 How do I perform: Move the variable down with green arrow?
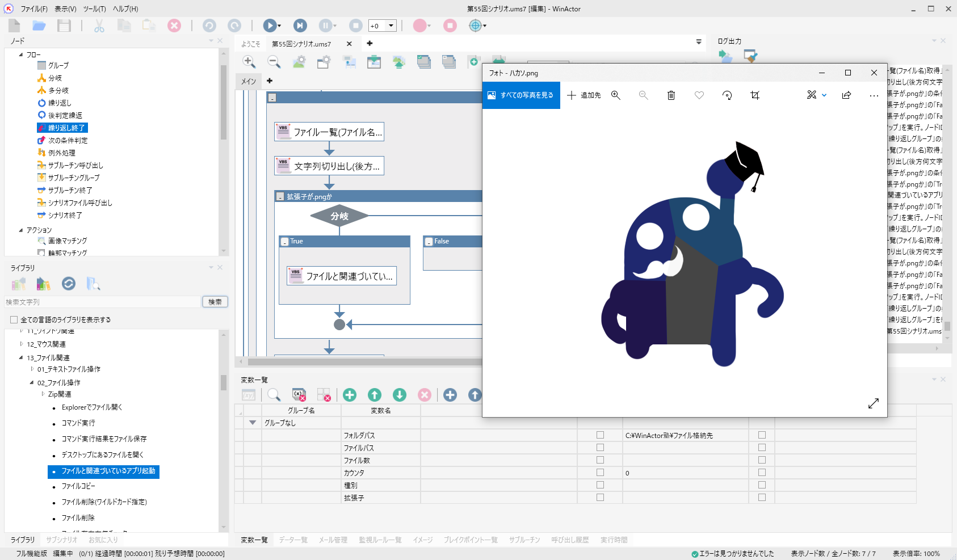[x=400, y=395]
